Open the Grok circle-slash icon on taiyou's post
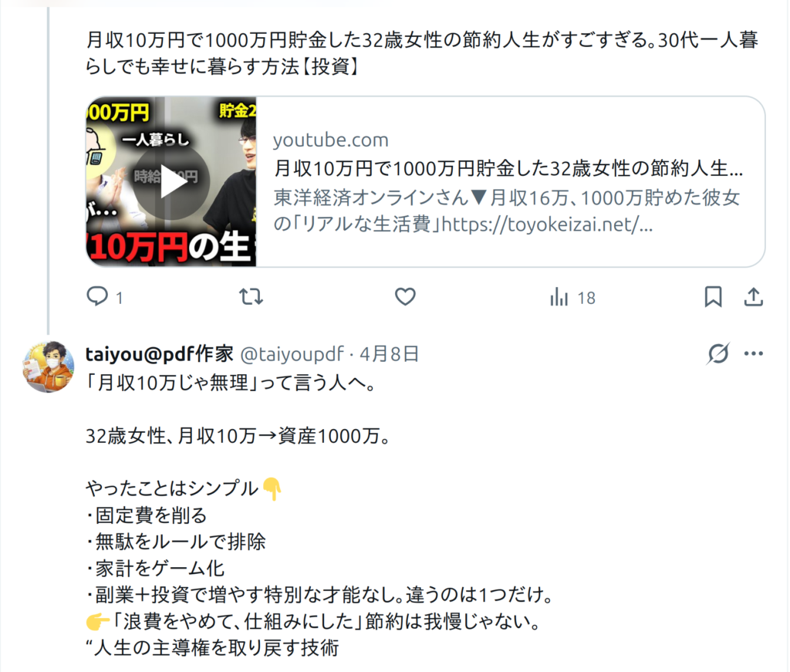 click(718, 353)
